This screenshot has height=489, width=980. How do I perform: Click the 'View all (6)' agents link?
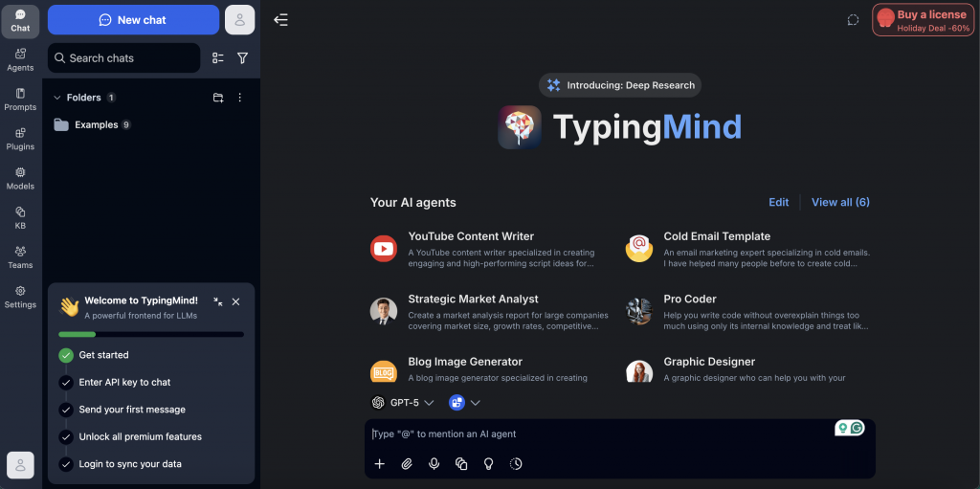[840, 202]
